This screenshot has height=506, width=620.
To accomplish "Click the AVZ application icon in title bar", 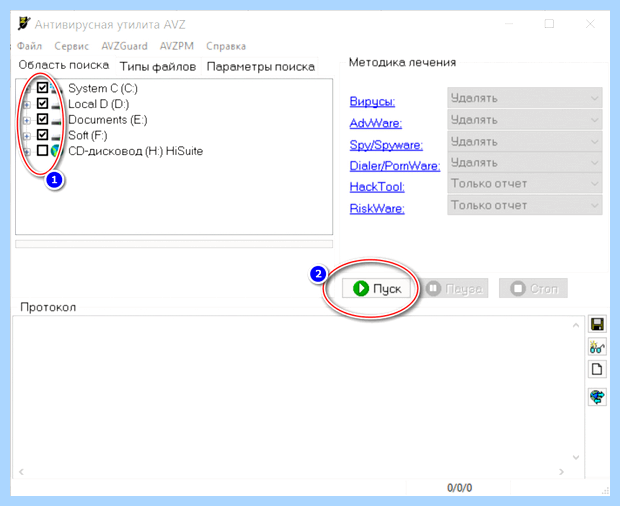I will (x=24, y=24).
